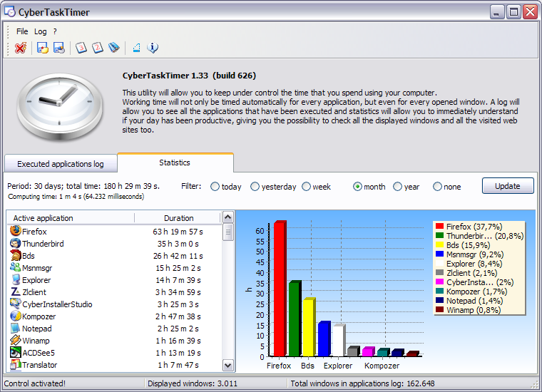Click Thunderbird duration 35 h 3 m 0 s
The height and width of the screenshot is (392, 542).
tap(178, 244)
